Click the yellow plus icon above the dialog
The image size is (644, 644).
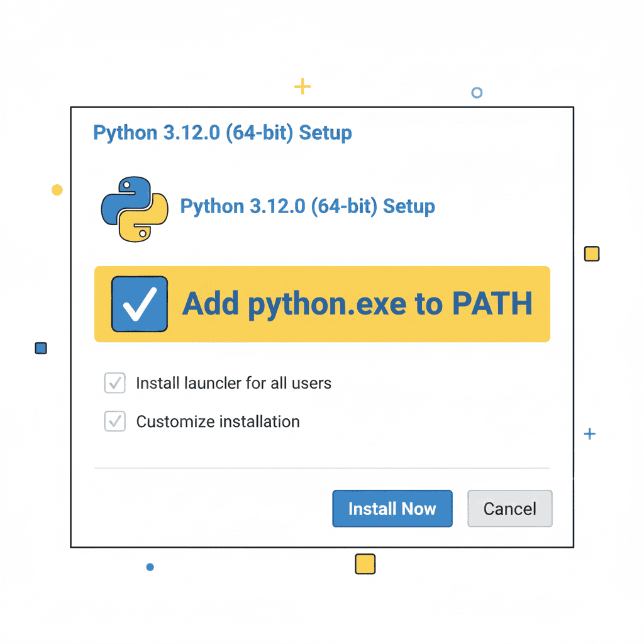coord(303,86)
